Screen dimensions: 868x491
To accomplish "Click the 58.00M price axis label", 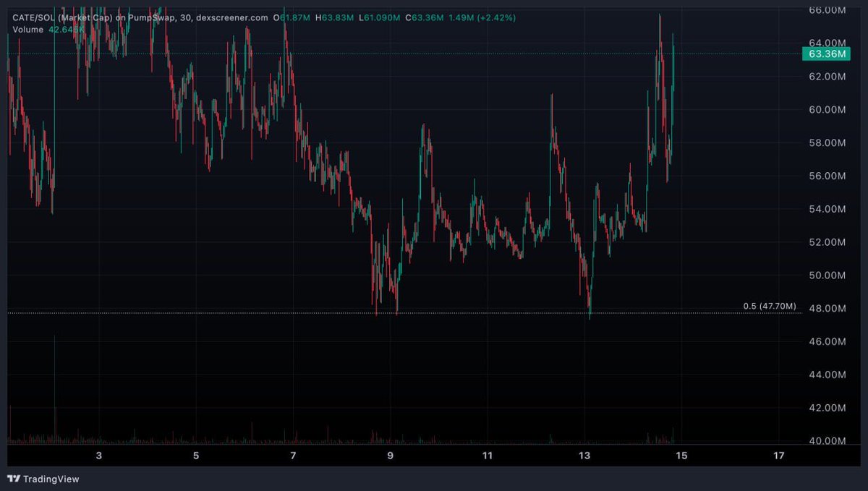I will [x=827, y=143].
